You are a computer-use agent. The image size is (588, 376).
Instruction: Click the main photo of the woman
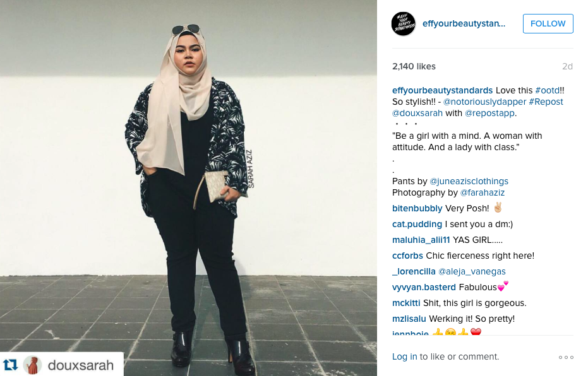188,188
